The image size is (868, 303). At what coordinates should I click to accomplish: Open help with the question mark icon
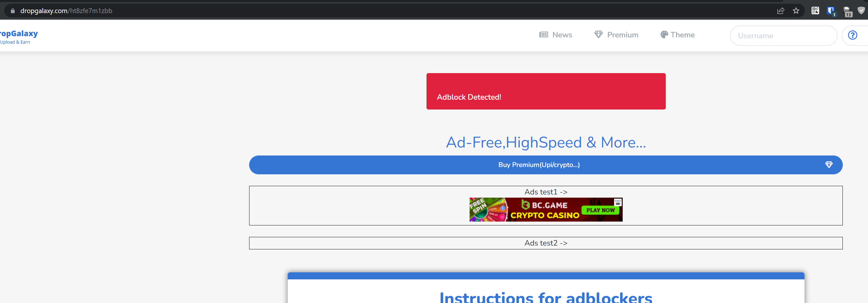(852, 35)
